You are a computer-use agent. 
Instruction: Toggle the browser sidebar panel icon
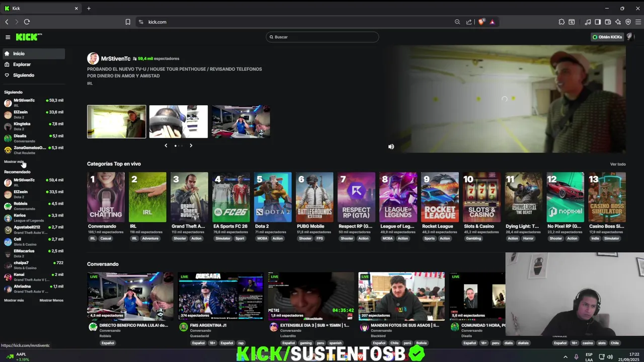click(598, 22)
